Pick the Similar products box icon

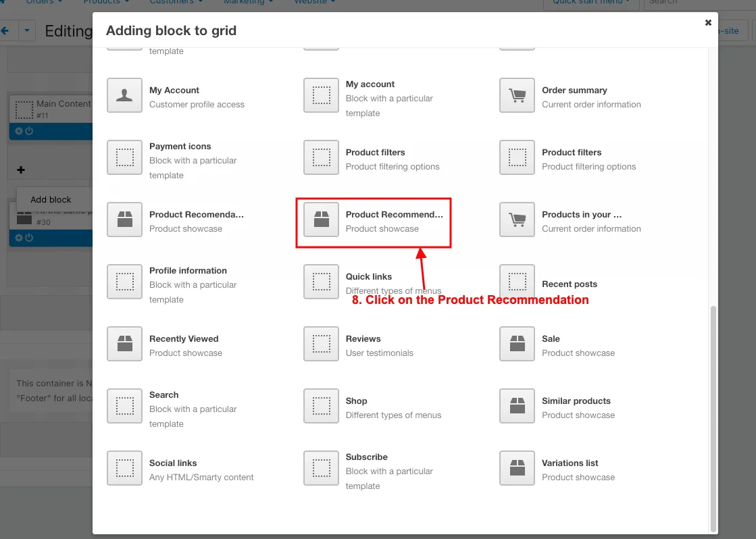tap(517, 407)
